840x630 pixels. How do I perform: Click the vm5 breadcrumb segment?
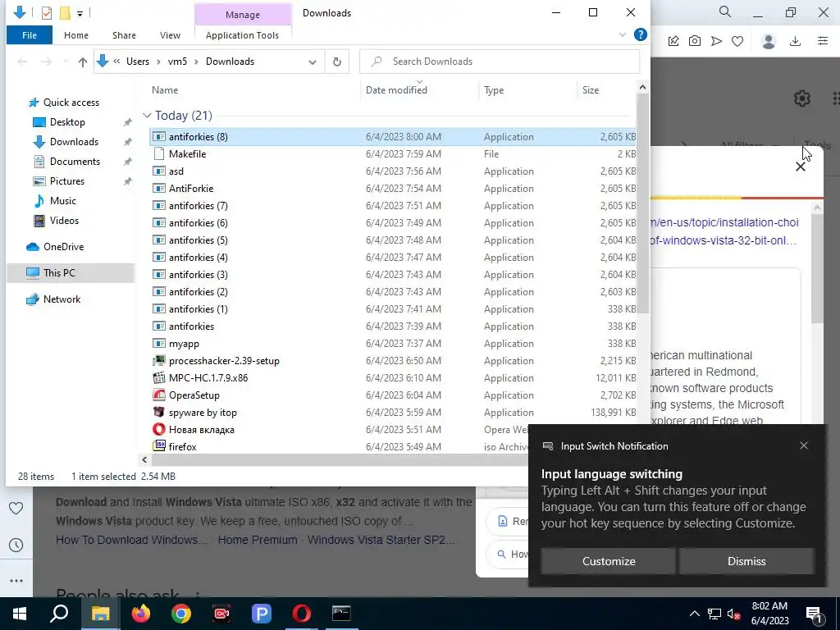pos(177,62)
